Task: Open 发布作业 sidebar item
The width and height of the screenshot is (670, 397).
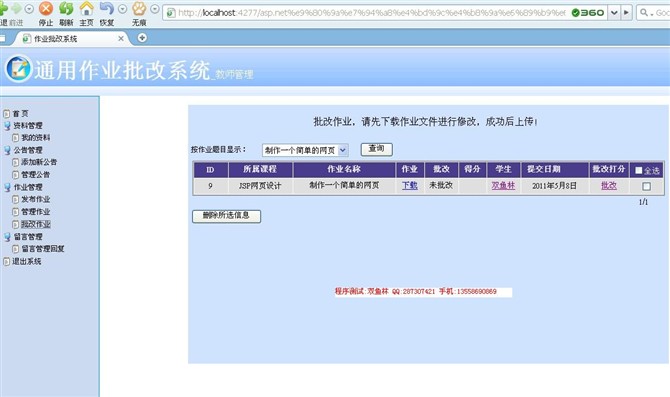Action: (x=36, y=200)
